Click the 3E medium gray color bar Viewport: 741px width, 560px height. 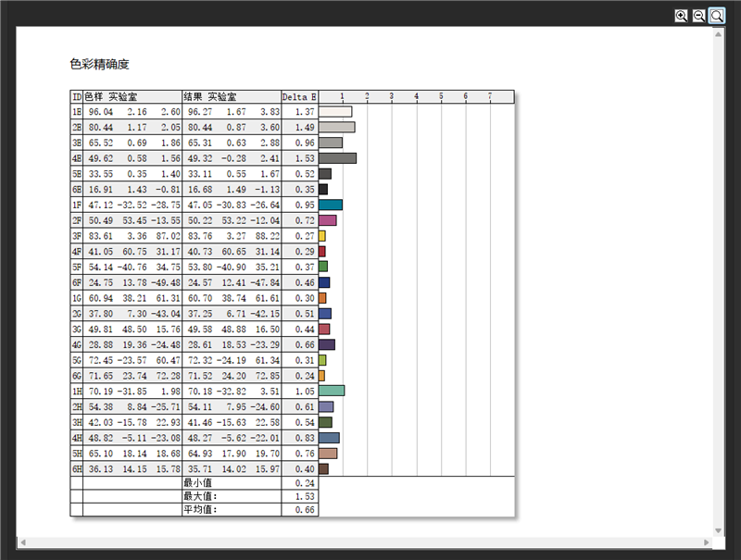(331, 143)
